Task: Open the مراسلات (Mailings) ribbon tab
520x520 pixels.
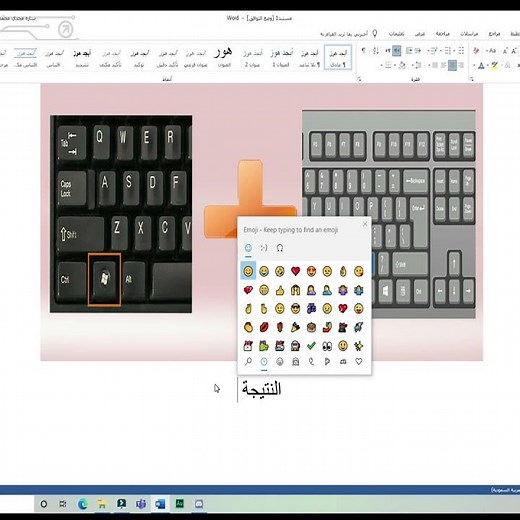Action: pos(469,34)
